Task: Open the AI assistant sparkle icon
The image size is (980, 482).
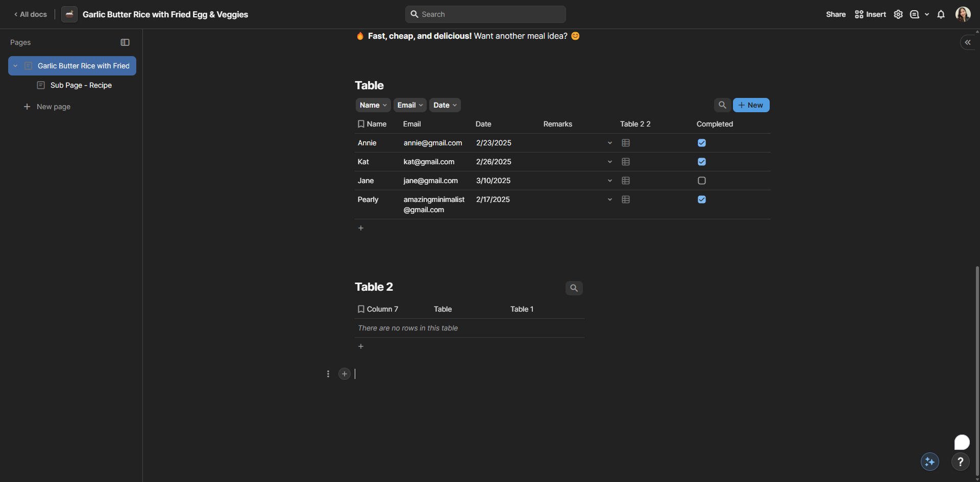Action: [x=929, y=462]
